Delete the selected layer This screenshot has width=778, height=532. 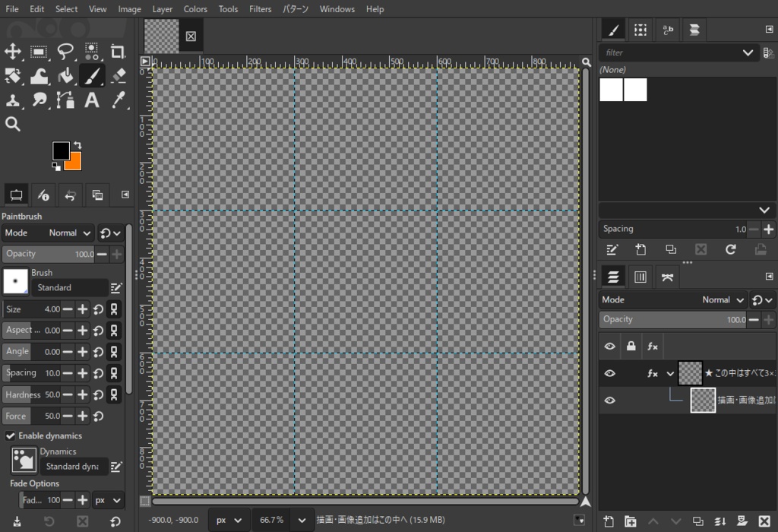pos(764,521)
